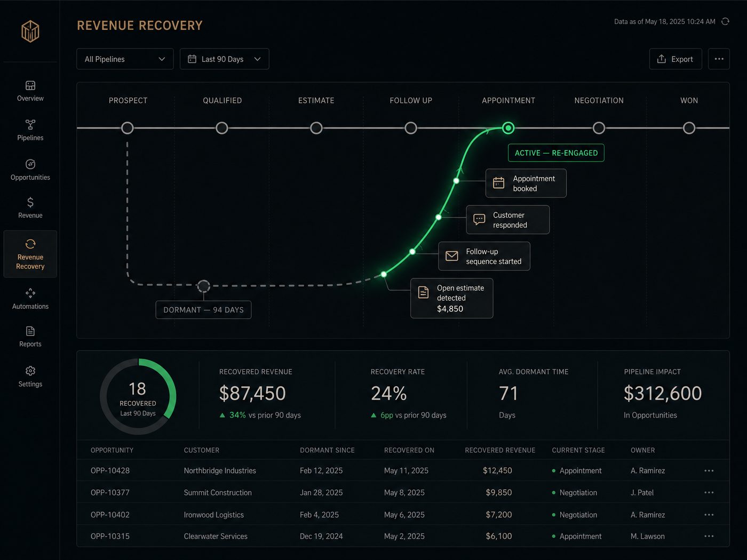This screenshot has width=747, height=560.
Task: Sort by Dormant Since column header
Action: click(x=327, y=450)
